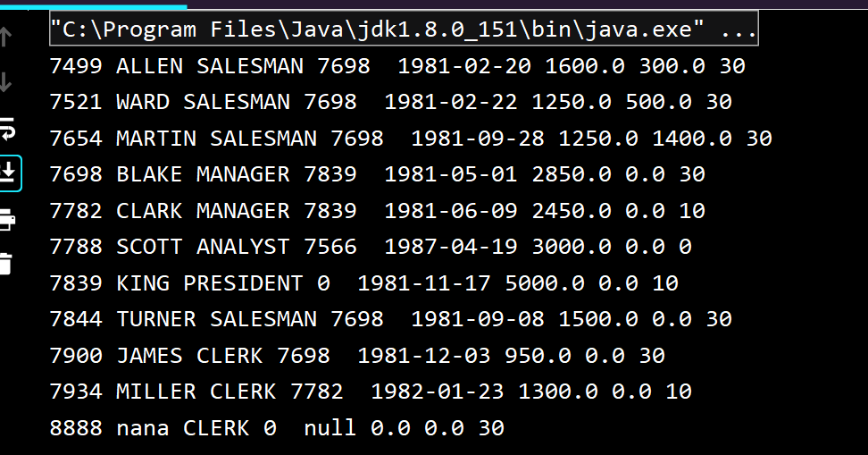This screenshot has width=868, height=455.
Task: Place cursor on the 7844 TURNER line
Action: pyautogui.click(x=391, y=319)
